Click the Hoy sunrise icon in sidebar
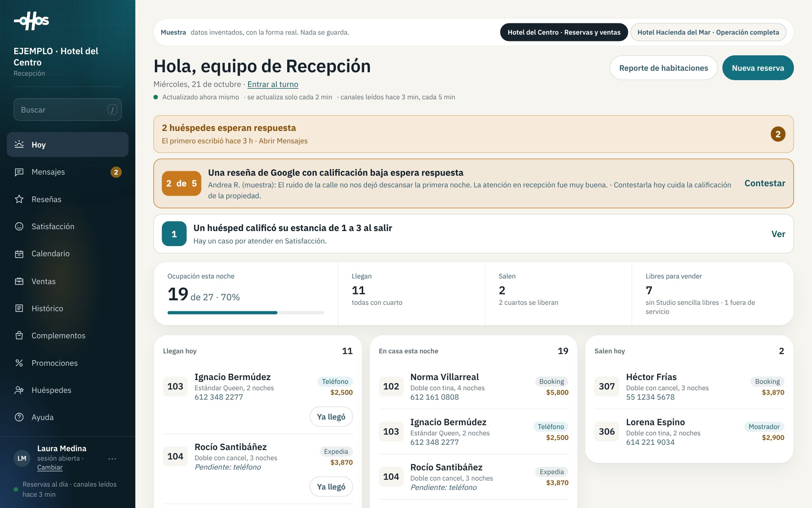 coord(19,144)
